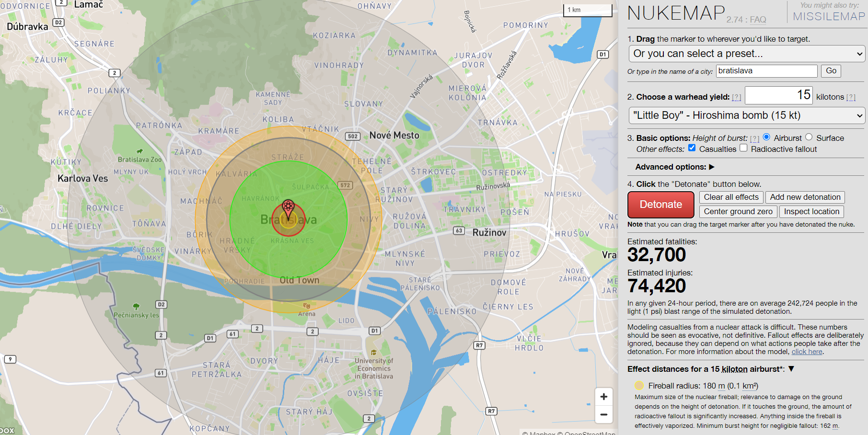868x435 pixels.
Task: Select the Surface burst radio button
Action: coord(809,137)
